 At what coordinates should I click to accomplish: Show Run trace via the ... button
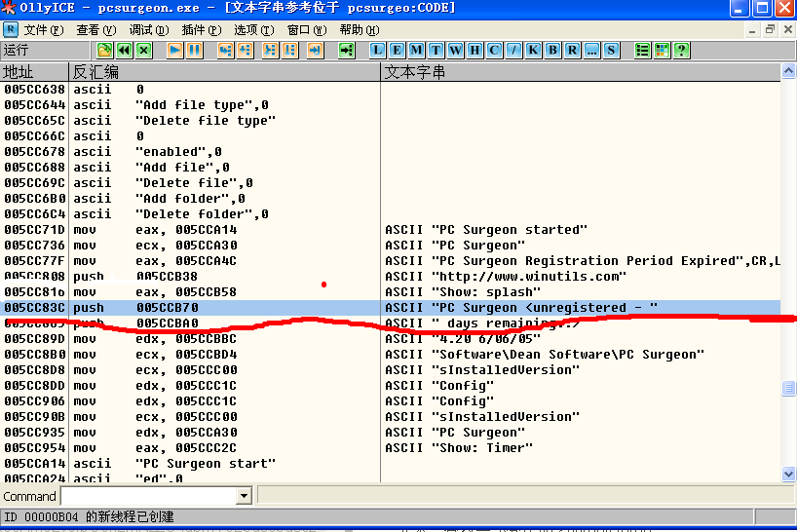[591, 51]
